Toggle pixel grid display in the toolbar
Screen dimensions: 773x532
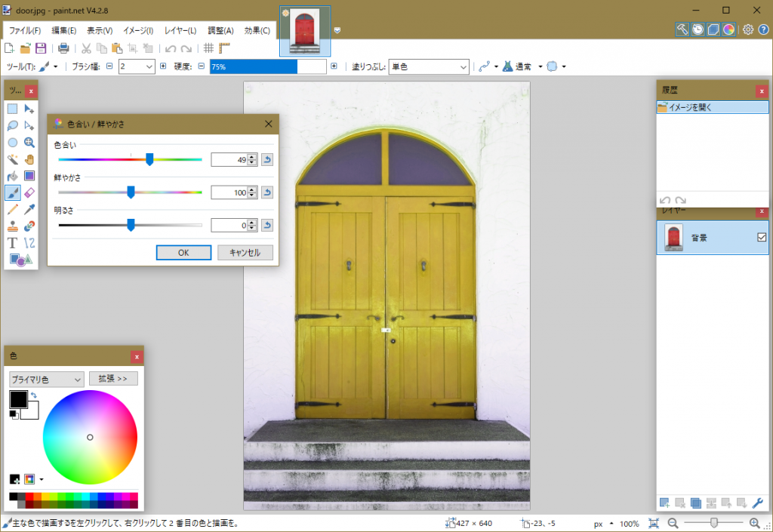(209, 48)
